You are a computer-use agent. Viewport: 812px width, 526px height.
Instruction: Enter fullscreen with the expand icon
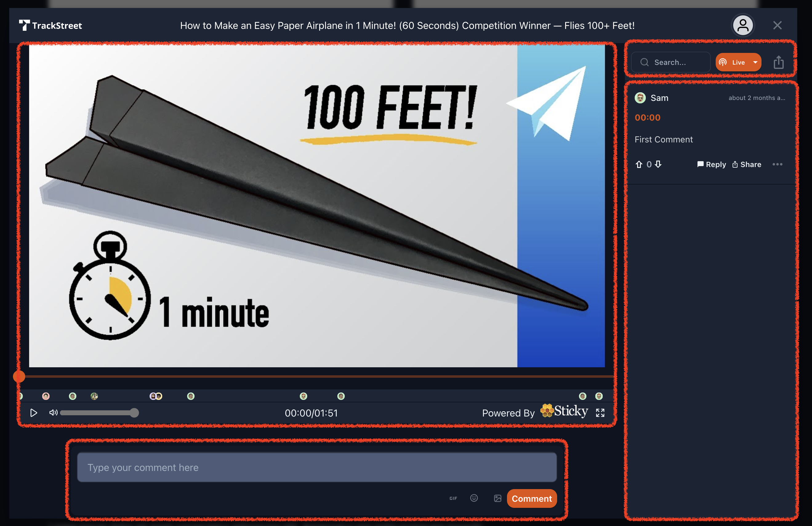pyautogui.click(x=600, y=413)
